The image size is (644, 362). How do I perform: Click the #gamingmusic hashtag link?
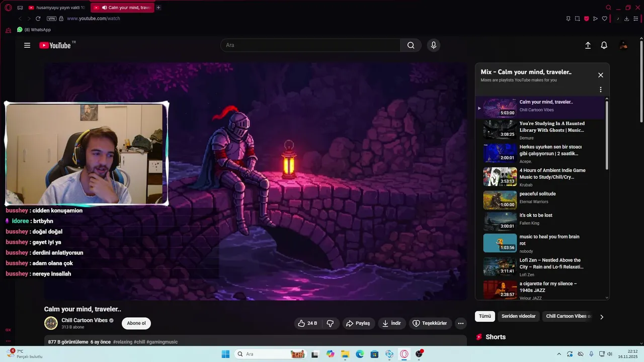point(163,342)
